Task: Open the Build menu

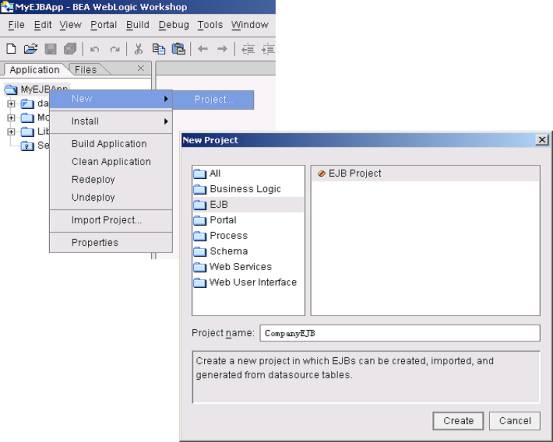Action: (138, 25)
